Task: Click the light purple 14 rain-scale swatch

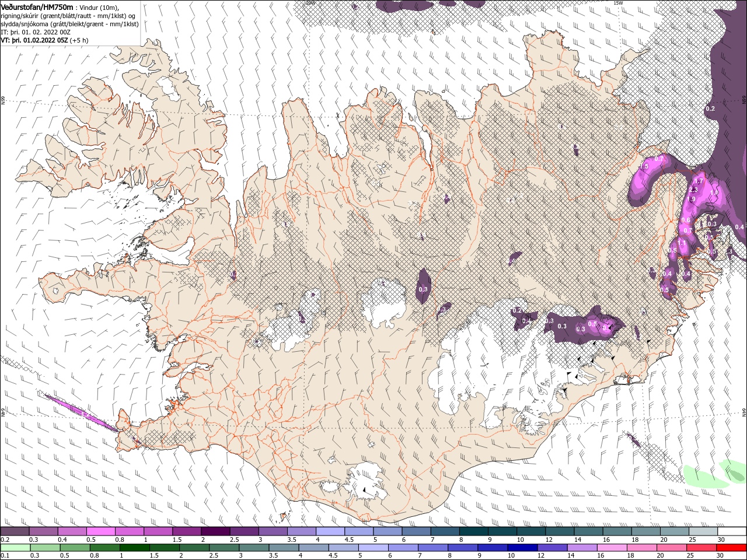Action: point(581,548)
